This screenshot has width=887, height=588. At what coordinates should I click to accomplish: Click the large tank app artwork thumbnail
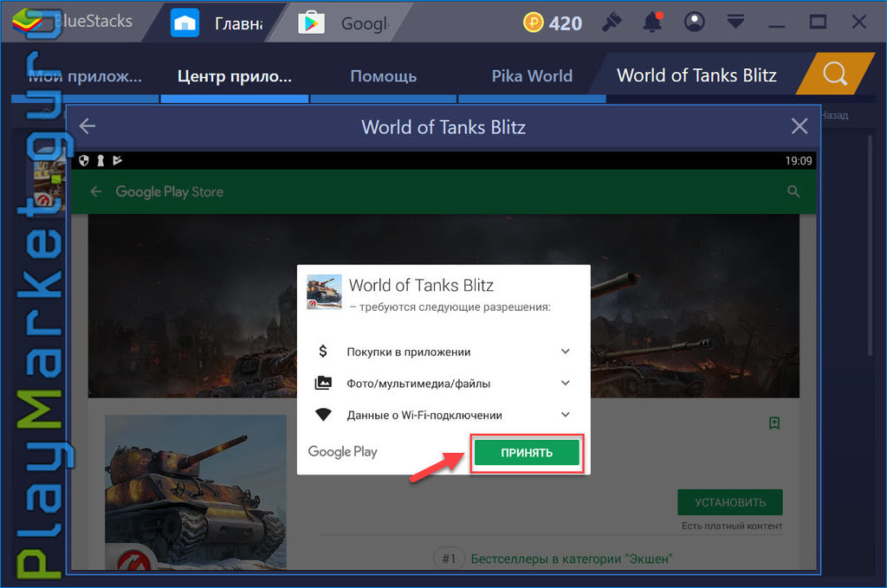coord(196,492)
